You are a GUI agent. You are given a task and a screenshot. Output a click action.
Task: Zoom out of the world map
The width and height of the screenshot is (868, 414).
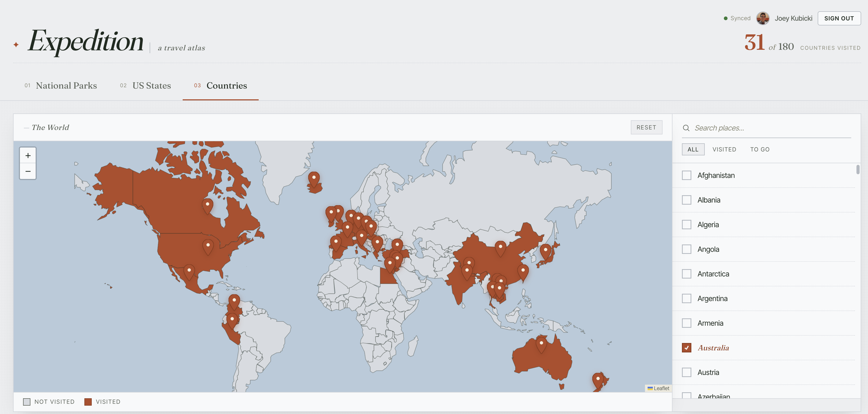[x=28, y=171]
